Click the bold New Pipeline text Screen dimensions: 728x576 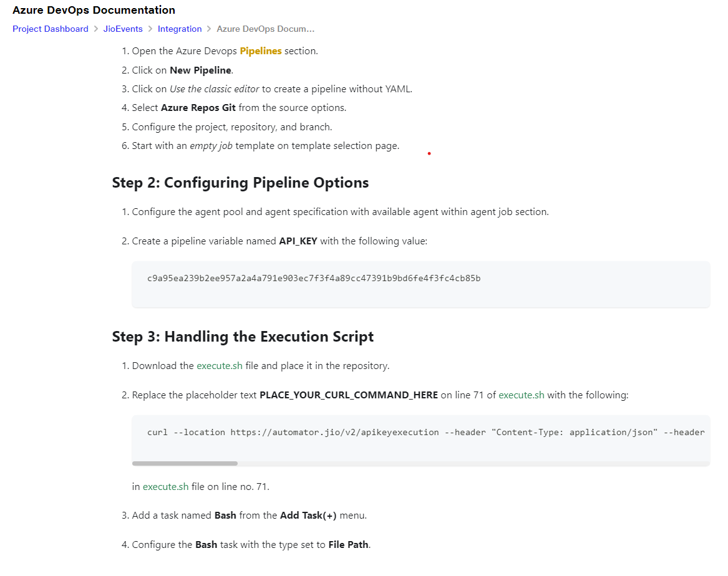[x=201, y=70]
